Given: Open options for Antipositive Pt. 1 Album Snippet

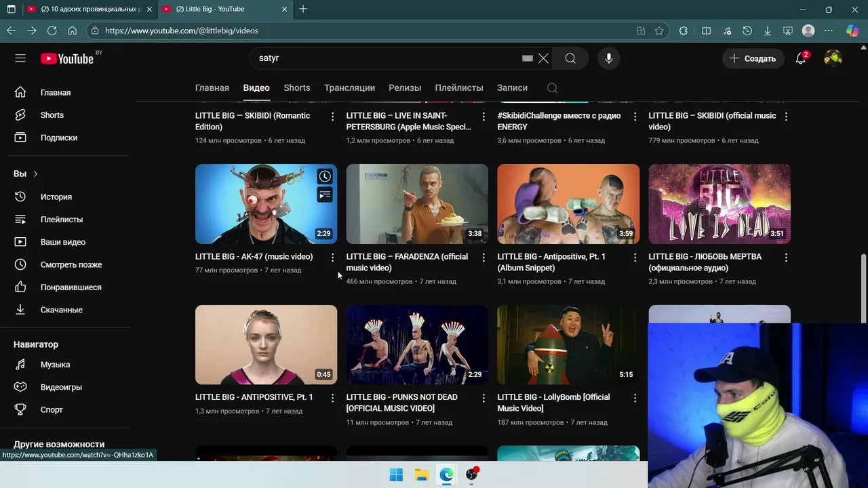Looking at the screenshot, I should tap(635, 258).
